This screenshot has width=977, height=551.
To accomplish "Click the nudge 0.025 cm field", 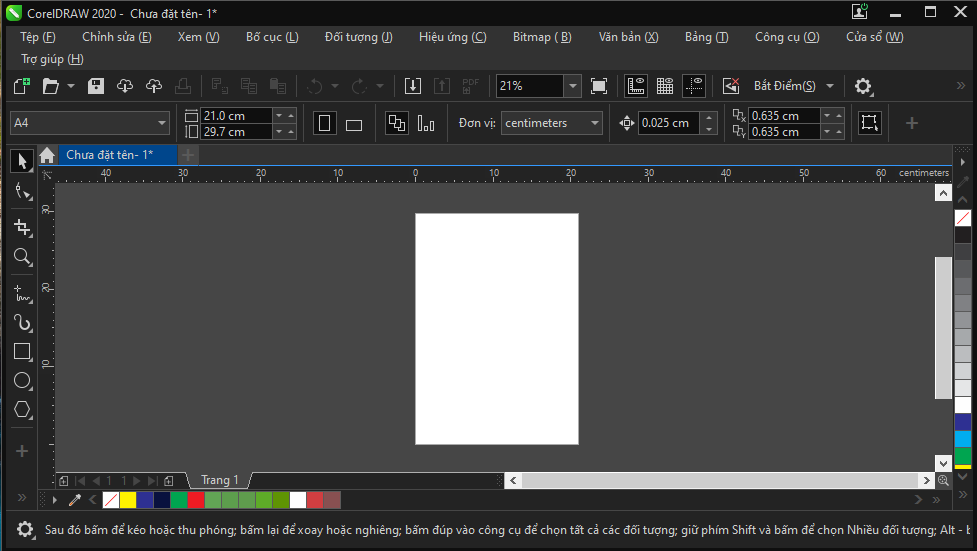I will click(669, 123).
